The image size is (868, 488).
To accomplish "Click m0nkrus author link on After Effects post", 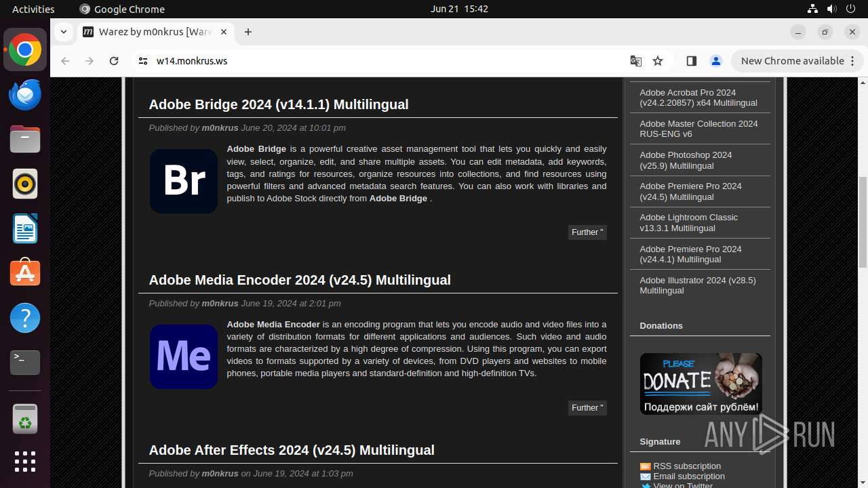I will [220, 474].
